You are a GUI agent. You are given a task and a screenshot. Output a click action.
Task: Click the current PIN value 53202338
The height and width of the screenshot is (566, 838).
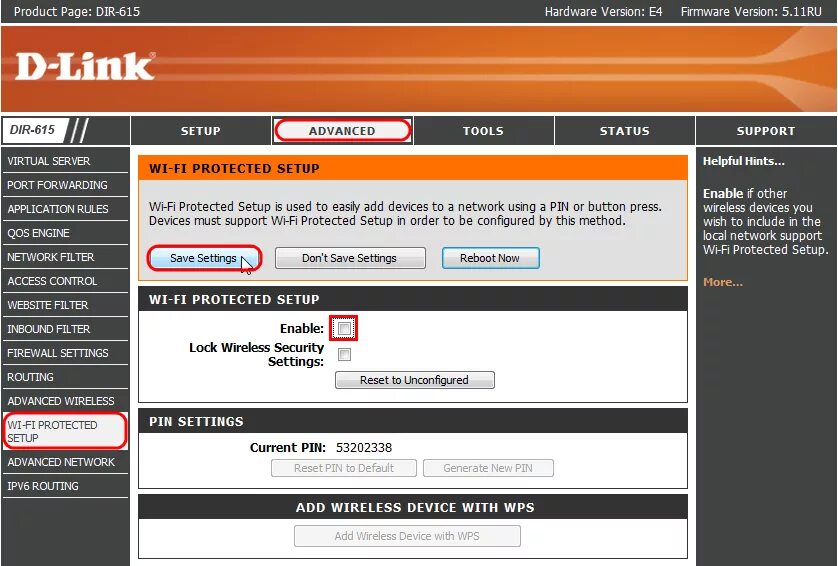tap(364, 447)
